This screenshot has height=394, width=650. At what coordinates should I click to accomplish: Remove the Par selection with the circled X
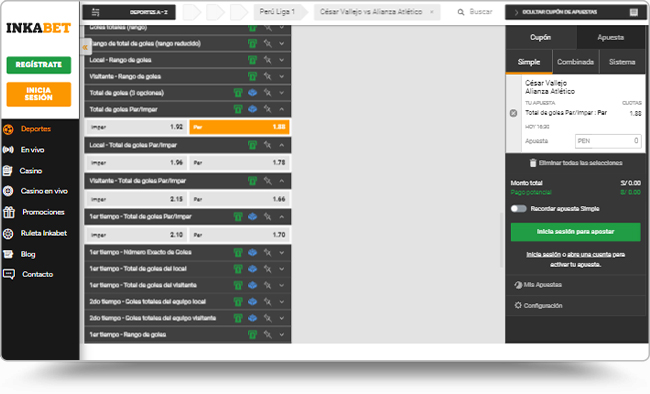513,113
